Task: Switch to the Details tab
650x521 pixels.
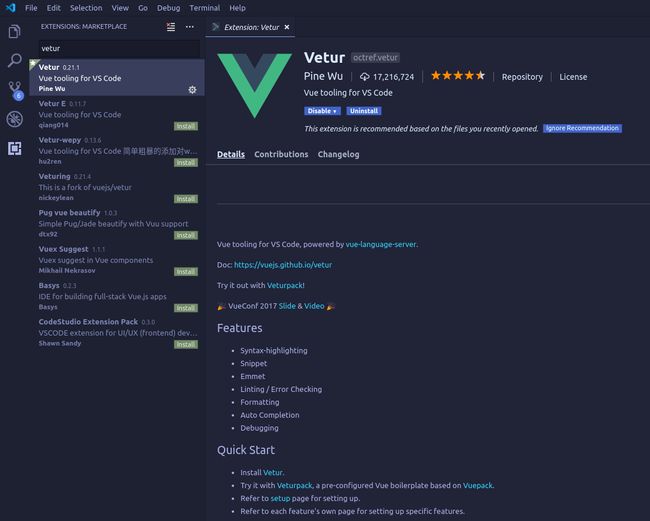Action: click(231, 154)
